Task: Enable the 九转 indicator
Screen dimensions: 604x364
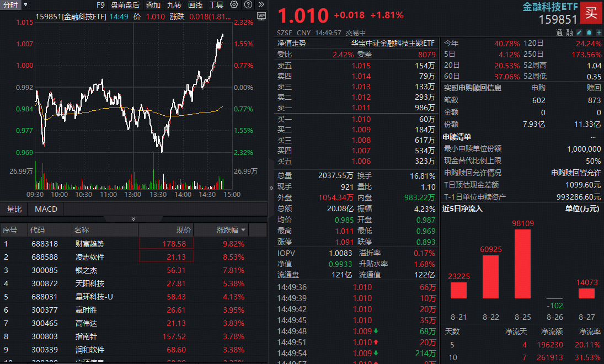Action: coord(174,4)
